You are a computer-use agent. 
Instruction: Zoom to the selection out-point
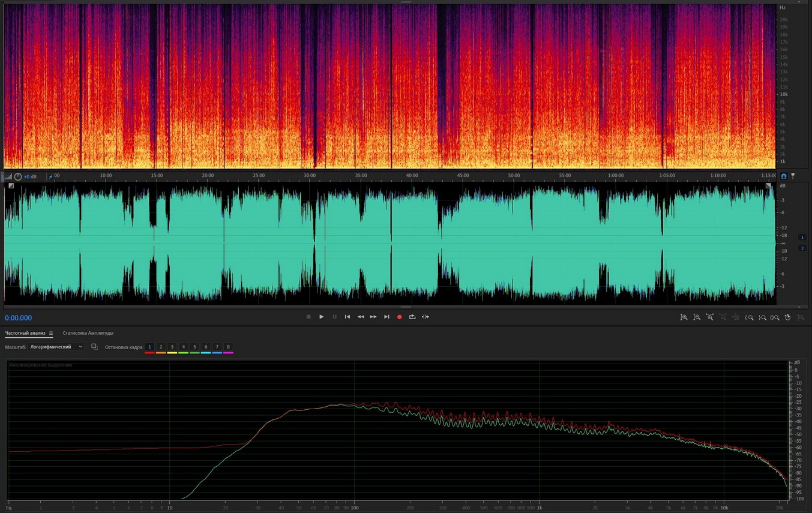pyautogui.click(x=762, y=317)
